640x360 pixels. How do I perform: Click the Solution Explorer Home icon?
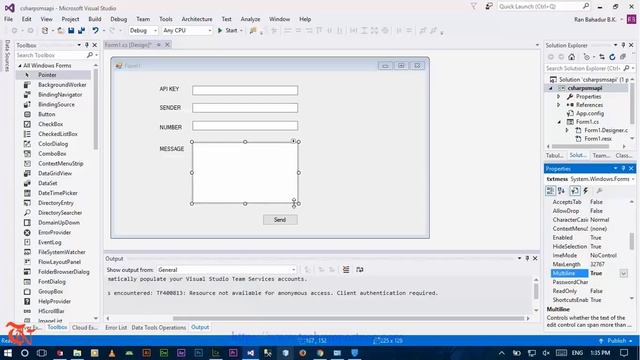tap(571, 57)
